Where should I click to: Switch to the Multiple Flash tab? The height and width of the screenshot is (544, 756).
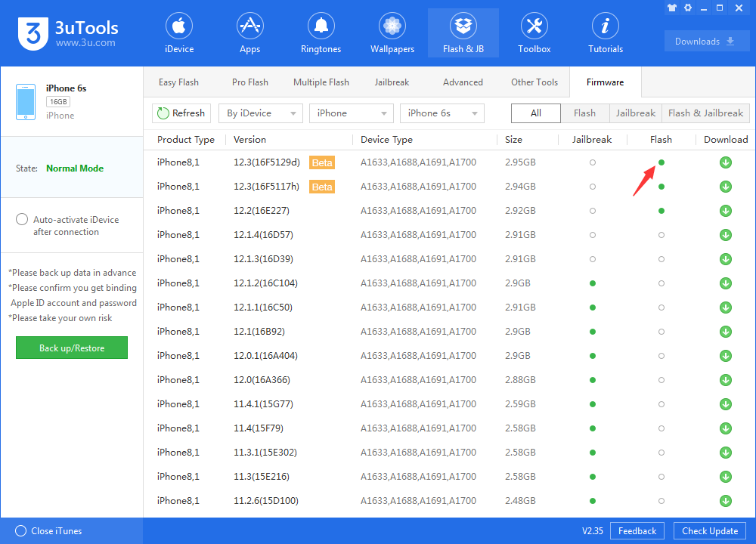click(321, 82)
